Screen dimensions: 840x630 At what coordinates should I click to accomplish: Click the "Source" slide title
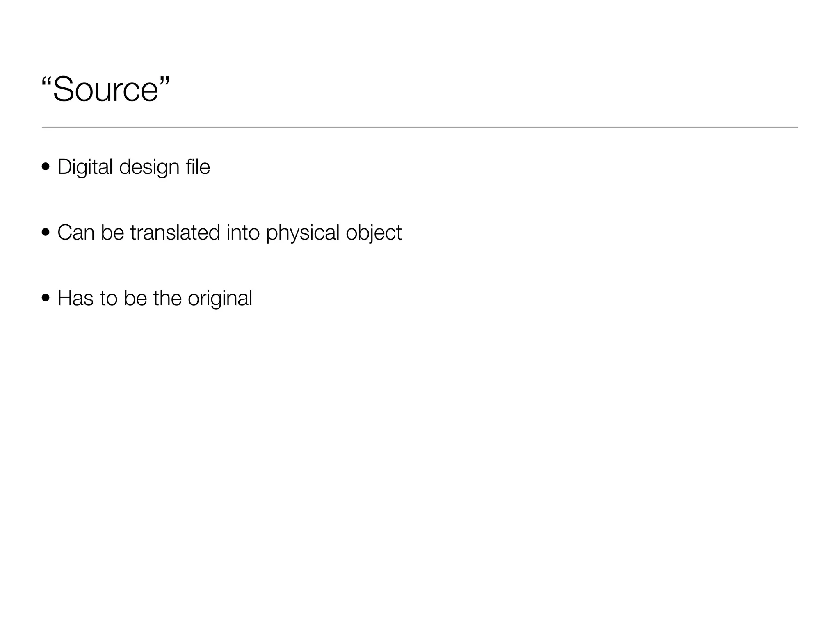(106, 90)
